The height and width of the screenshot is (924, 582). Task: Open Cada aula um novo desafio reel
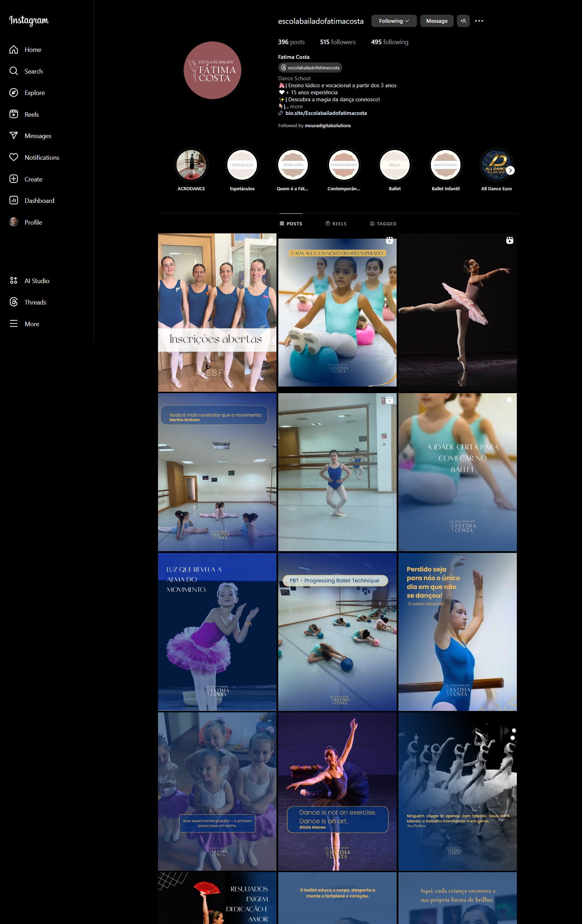(337, 312)
